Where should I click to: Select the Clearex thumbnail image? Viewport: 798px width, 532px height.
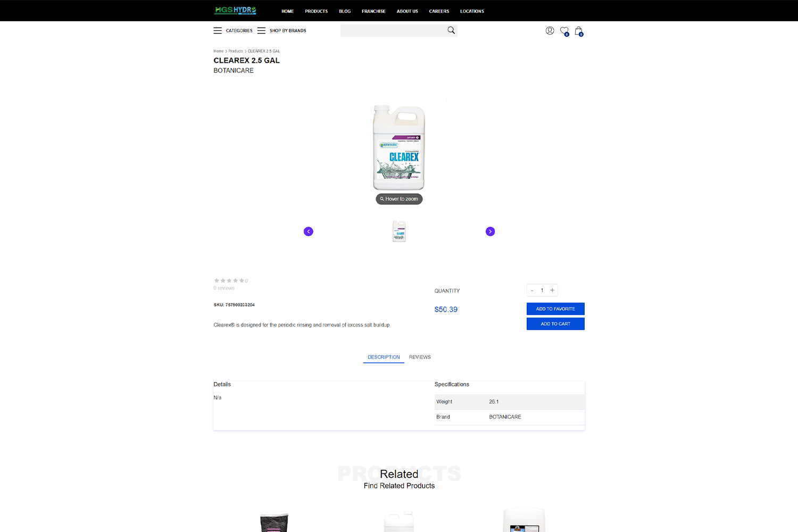click(x=399, y=231)
